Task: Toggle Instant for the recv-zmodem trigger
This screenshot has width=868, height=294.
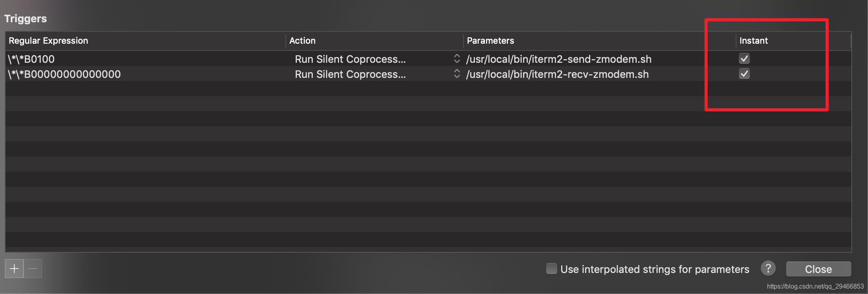Action: (744, 74)
